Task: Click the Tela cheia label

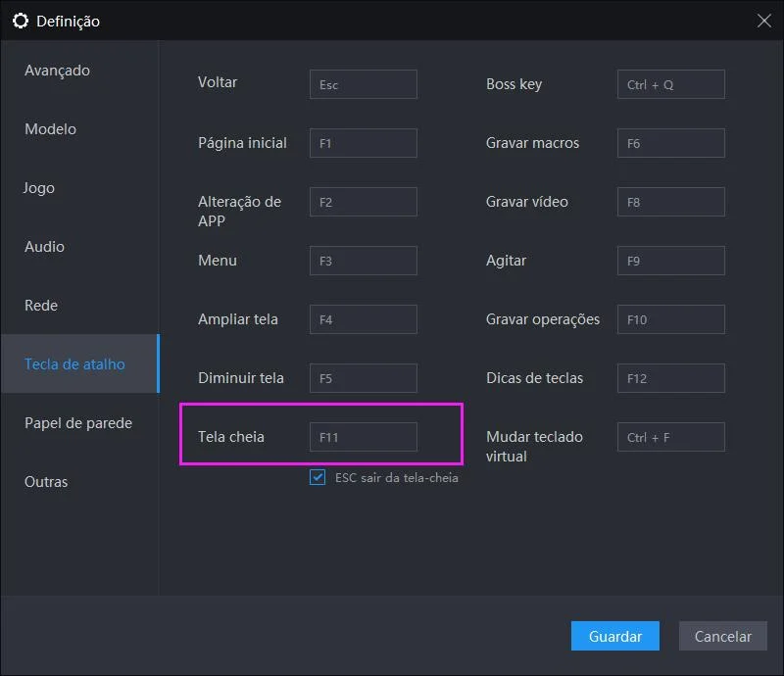Action: pos(231,437)
